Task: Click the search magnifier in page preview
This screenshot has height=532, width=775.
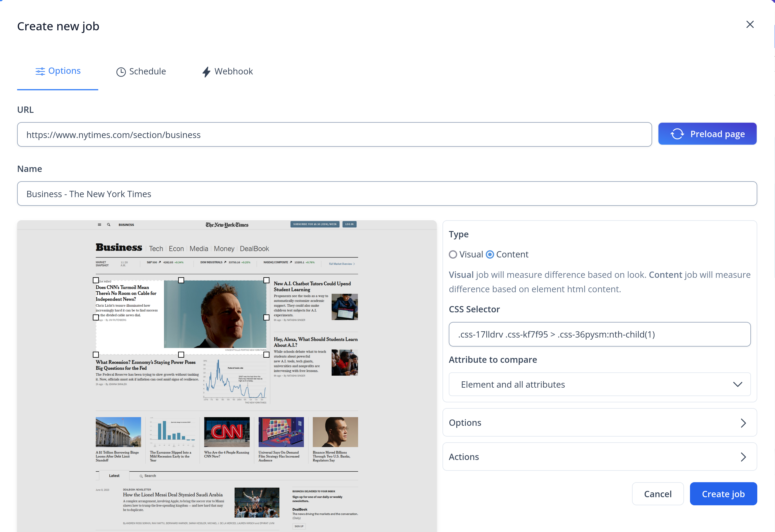Action: (108, 225)
